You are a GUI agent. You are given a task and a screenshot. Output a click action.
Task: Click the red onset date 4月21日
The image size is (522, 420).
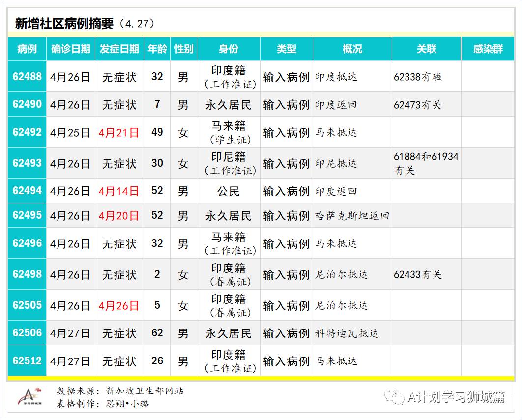click(119, 132)
